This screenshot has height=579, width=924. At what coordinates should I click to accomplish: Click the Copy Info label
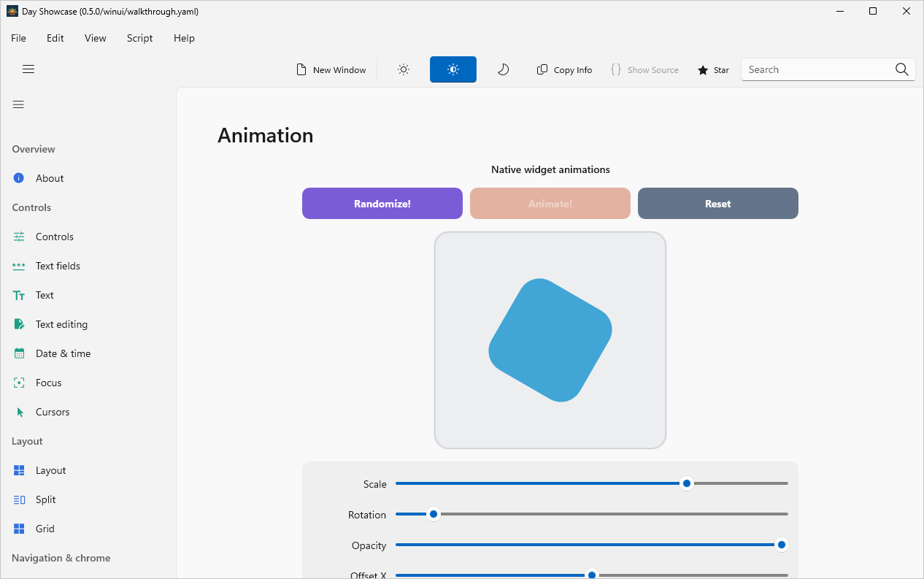tap(573, 70)
